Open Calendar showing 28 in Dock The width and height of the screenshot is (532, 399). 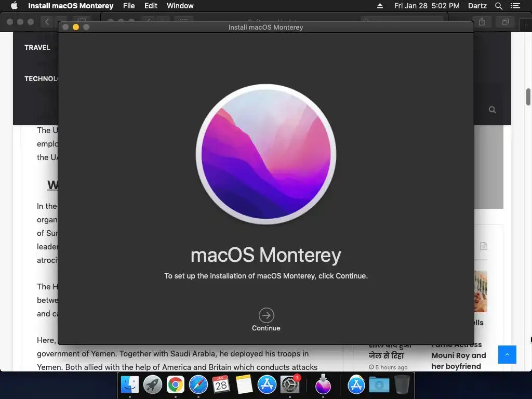pyautogui.click(x=221, y=385)
